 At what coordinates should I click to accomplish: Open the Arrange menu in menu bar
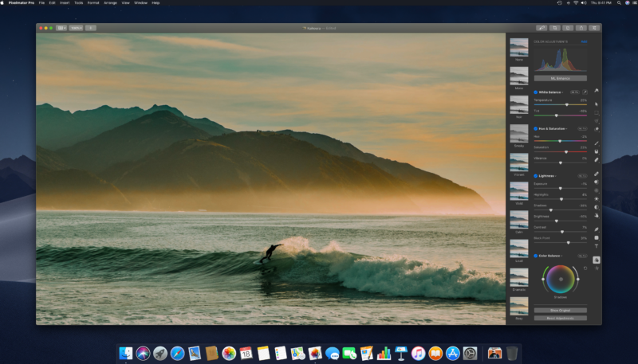(x=110, y=3)
